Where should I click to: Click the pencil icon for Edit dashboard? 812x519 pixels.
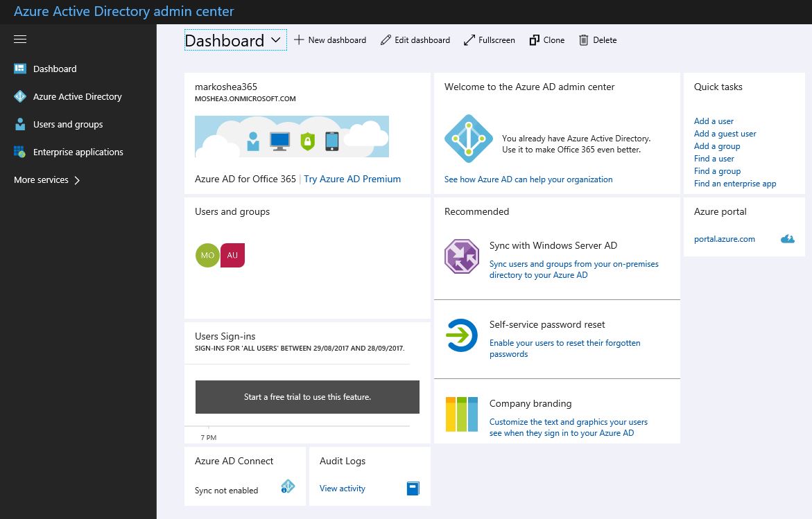pyautogui.click(x=386, y=40)
